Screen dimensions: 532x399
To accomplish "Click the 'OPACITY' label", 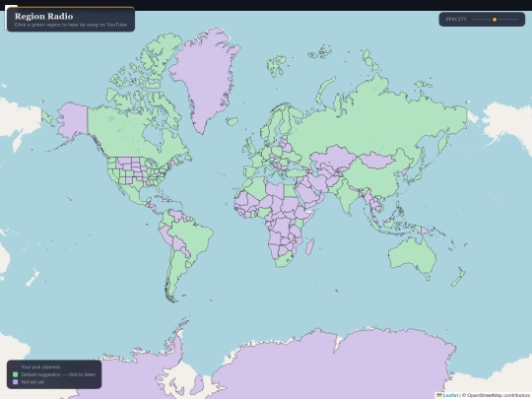I will point(456,20).
